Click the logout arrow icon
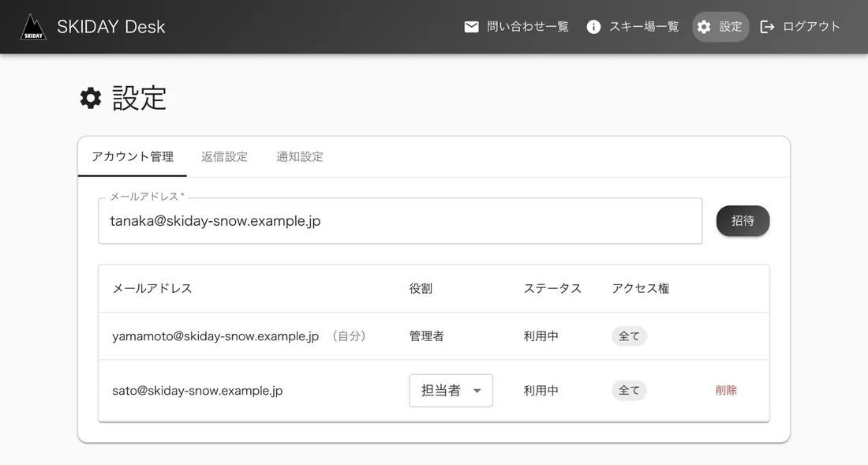Image resolution: width=868 pixels, height=465 pixels. (767, 27)
